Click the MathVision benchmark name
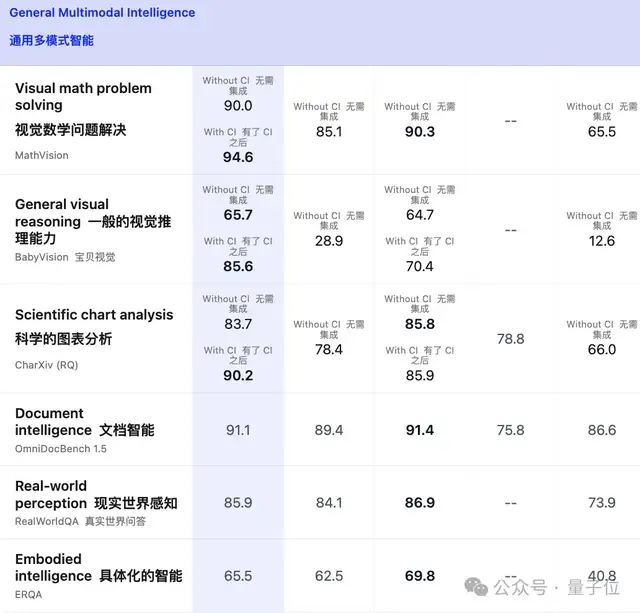Image resolution: width=640 pixels, height=613 pixels. coord(42,155)
